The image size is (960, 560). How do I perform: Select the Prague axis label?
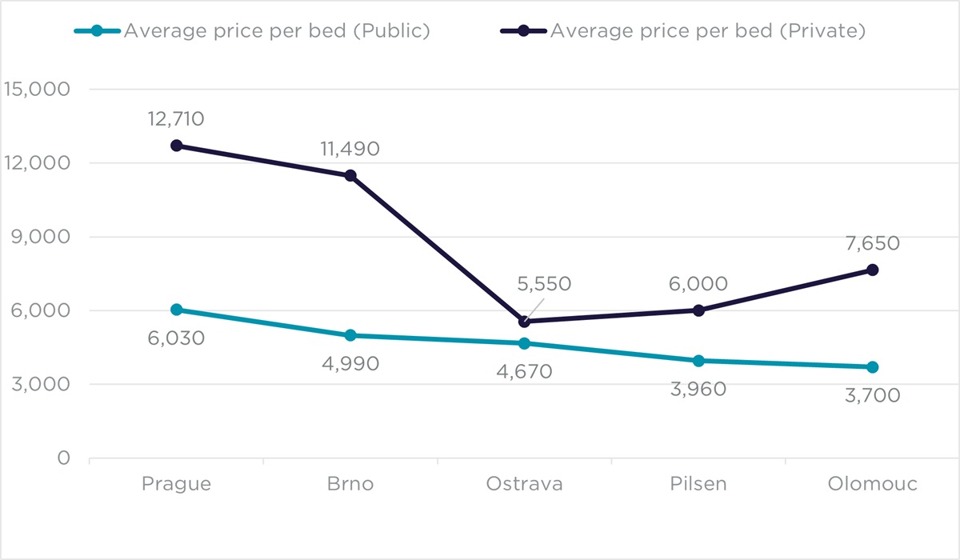tap(177, 484)
